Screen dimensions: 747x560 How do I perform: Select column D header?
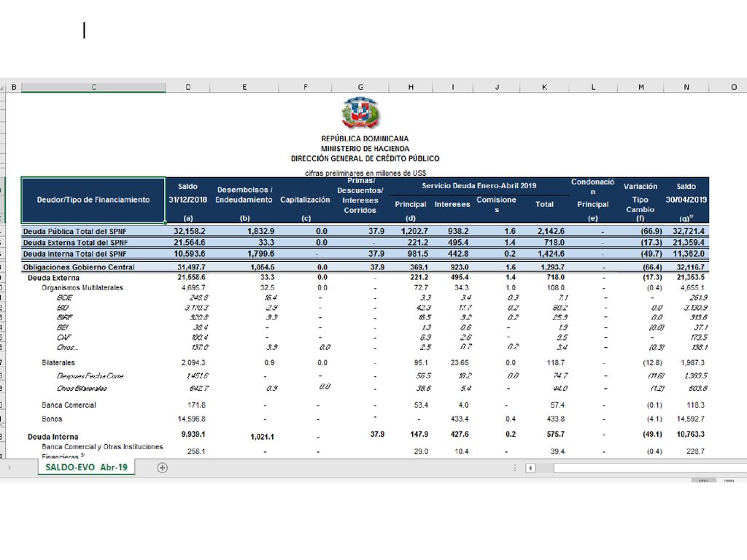click(x=187, y=87)
